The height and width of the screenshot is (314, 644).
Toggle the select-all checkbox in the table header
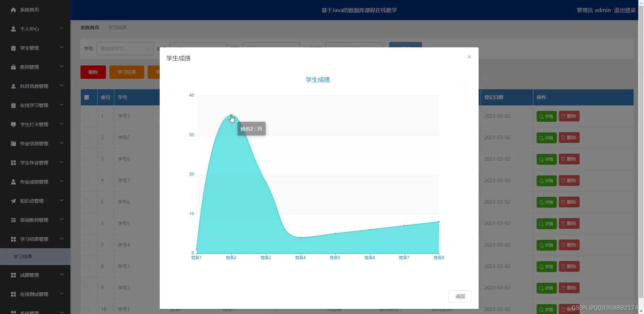tap(87, 97)
